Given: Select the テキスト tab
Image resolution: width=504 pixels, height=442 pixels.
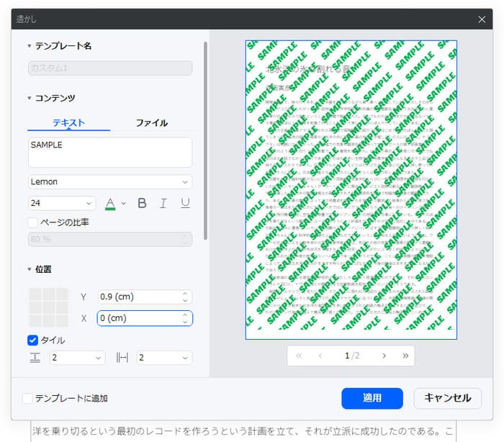Looking at the screenshot, I should click(69, 123).
